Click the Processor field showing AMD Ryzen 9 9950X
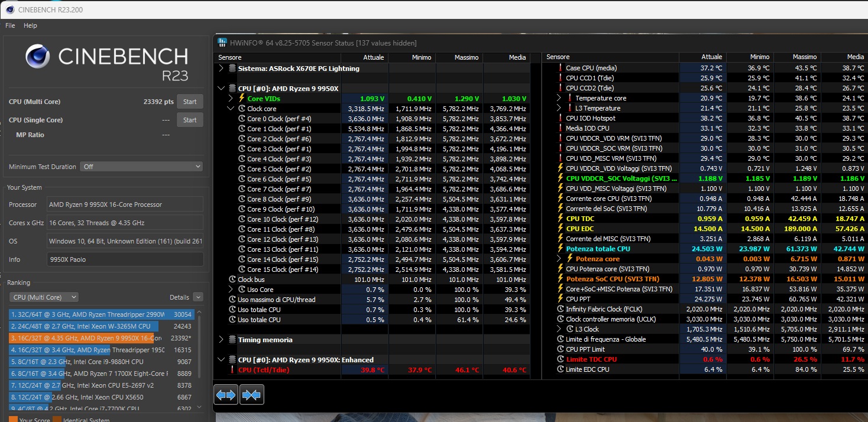The height and width of the screenshot is (422, 868). (x=125, y=204)
